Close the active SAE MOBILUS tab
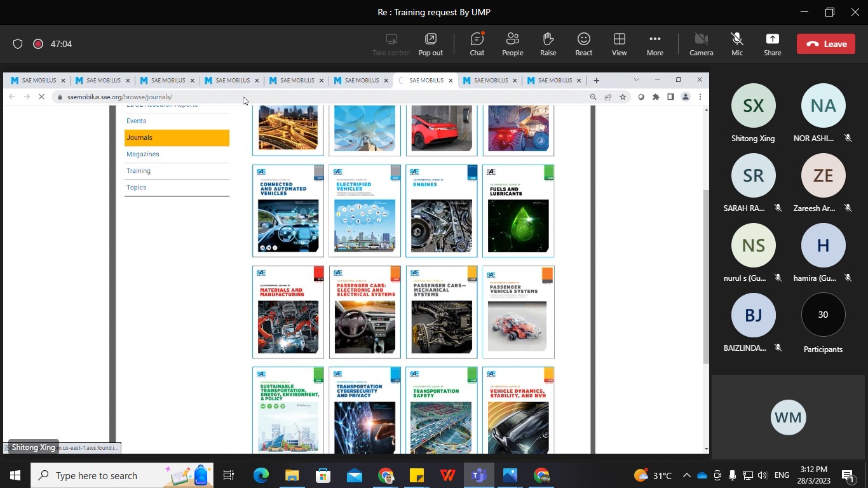This screenshot has width=868, height=488. coord(451,81)
